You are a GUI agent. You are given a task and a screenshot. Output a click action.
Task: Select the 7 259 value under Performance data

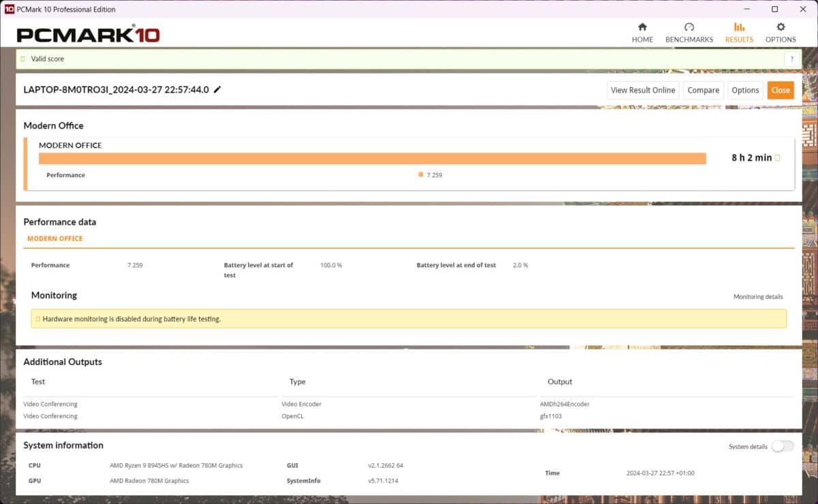tap(135, 265)
